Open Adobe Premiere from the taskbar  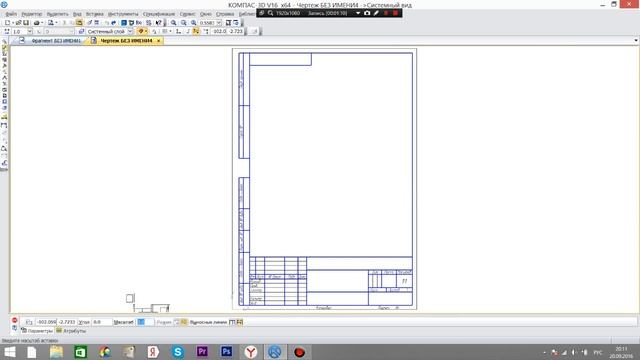click(202, 352)
